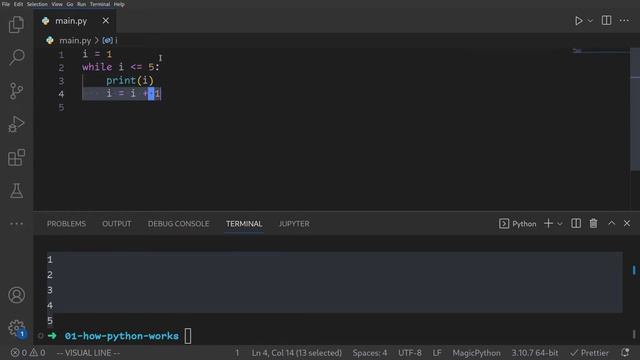This screenshot has width=640, height=360.
Task: Open the Help menu
Action: tap(119, 4)
